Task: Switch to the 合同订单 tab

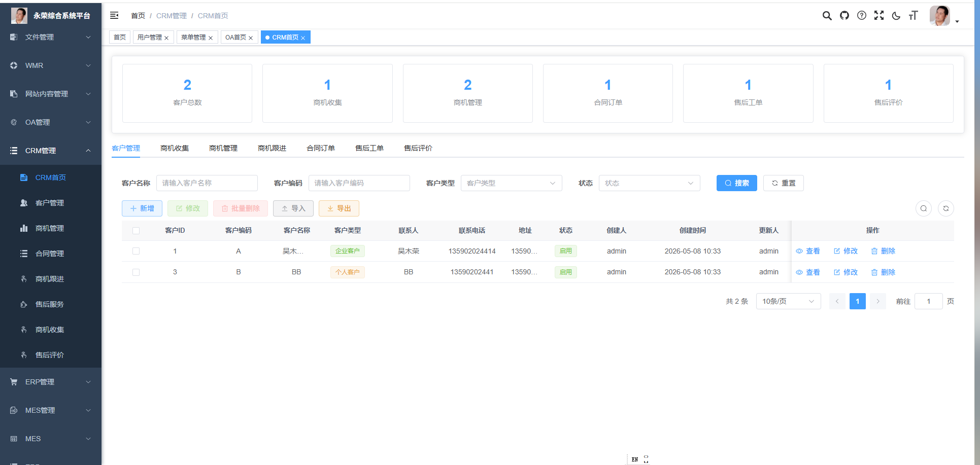Action: click(x=321, y=148)
